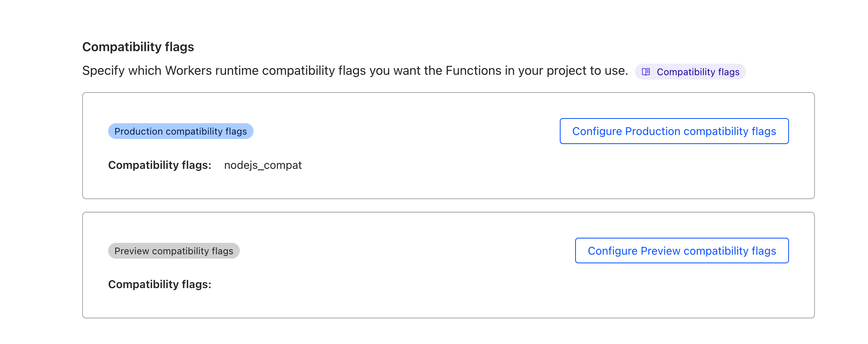Click the Compatibility flags section heading
Viewport: 868px width, 344px height.
coord(138,47)
